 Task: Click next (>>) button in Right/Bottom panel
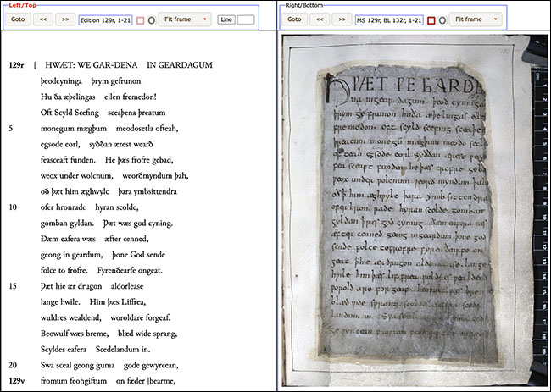point(342,19)
